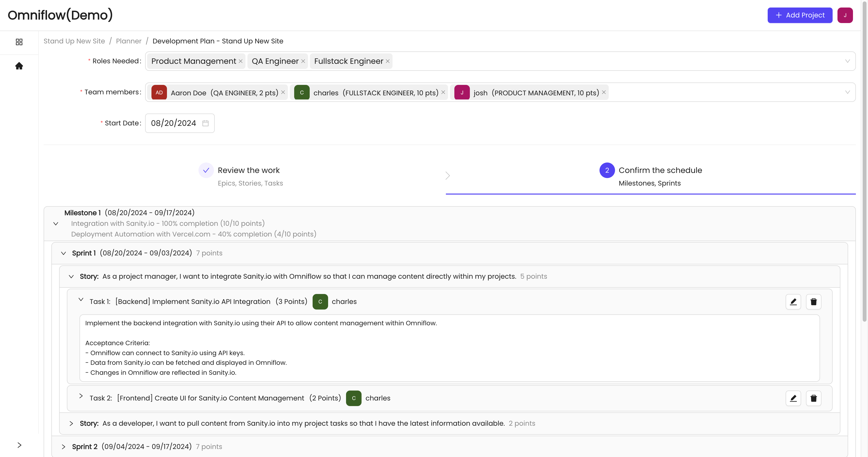Remove the Product Management role tag
This screenshot has height=457, width=868.
pos(241,61)
